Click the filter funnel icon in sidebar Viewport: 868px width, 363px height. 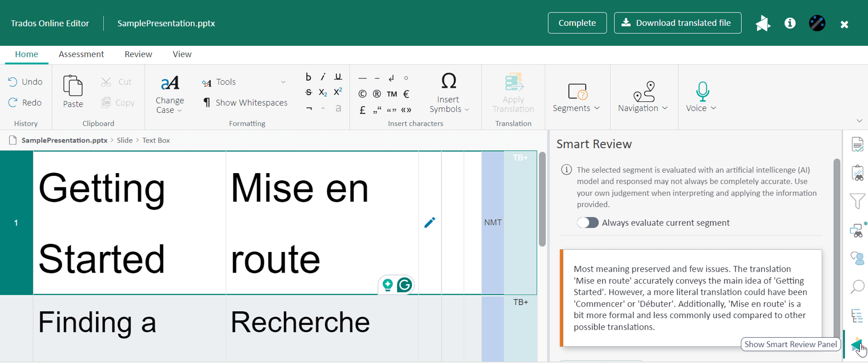(x=857, y=201)
